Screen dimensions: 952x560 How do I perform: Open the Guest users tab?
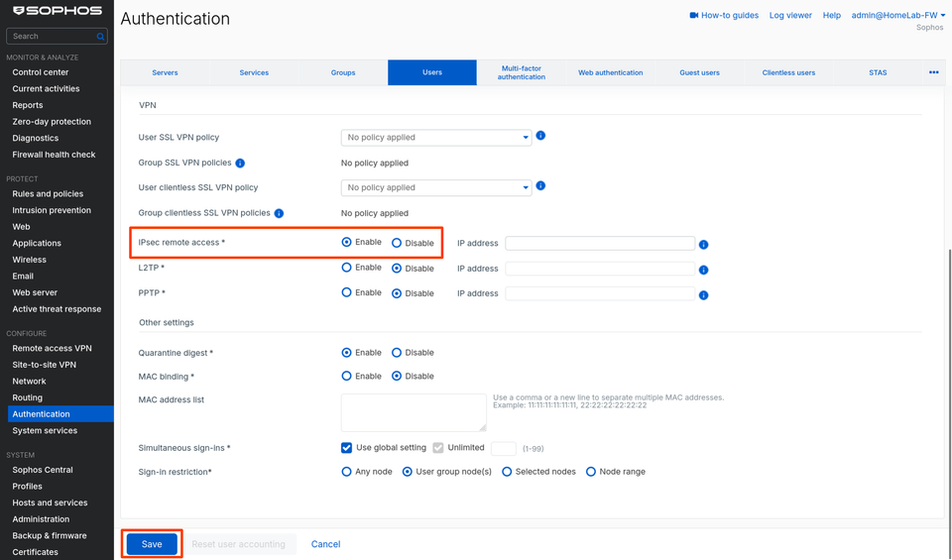(699, 72)
